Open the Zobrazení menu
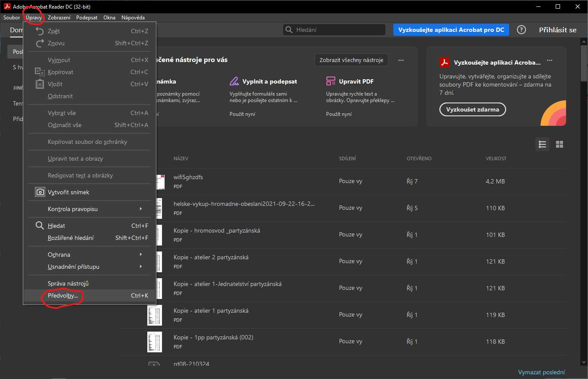 [x=59, y=18]
